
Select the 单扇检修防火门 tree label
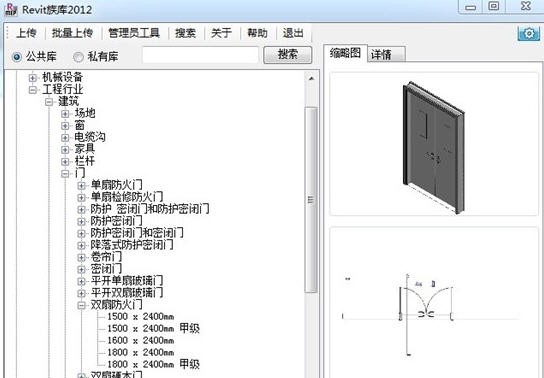point(127,197)
